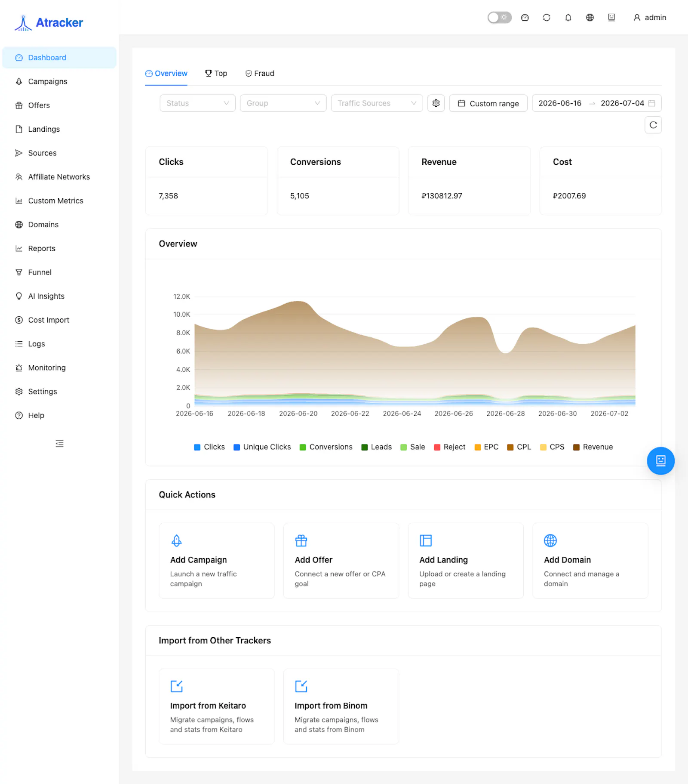Click the gear settings button beside filters
688x784 pixels.
click(x=436, y=103)
